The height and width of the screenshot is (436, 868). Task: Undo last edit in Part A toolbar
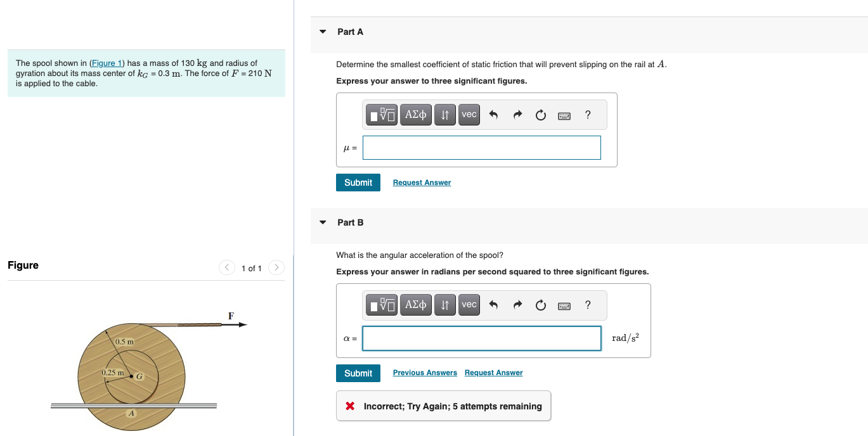[x=495, y=115]
